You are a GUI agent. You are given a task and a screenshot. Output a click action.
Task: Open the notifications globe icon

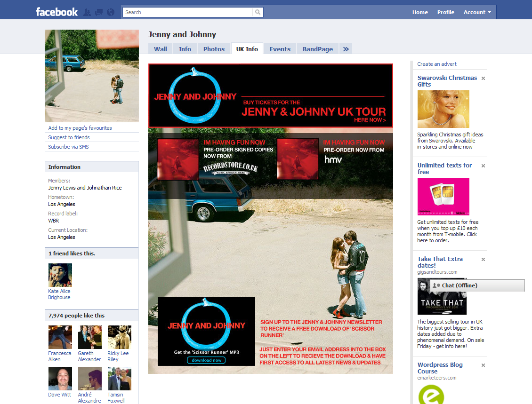click(111, 13)
